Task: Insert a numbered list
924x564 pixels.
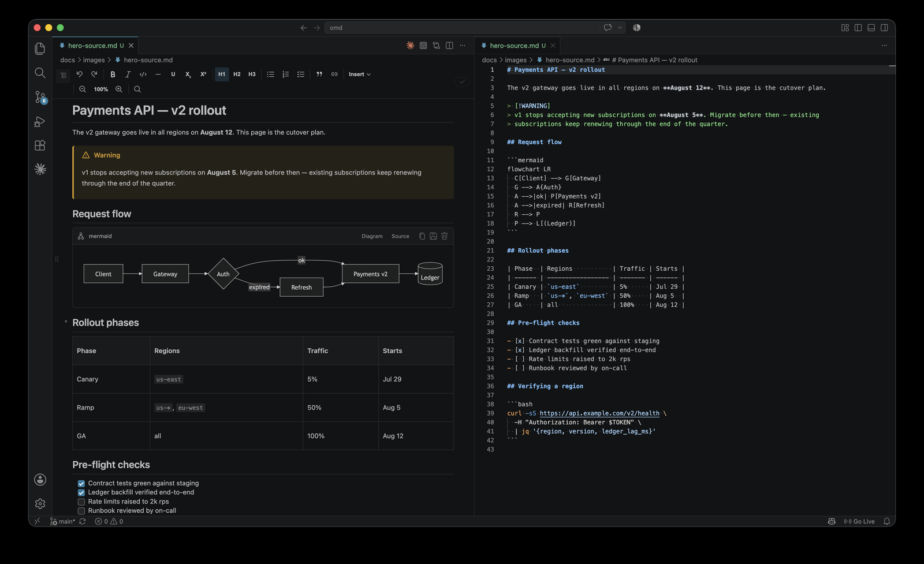Action: click(285, 74)
